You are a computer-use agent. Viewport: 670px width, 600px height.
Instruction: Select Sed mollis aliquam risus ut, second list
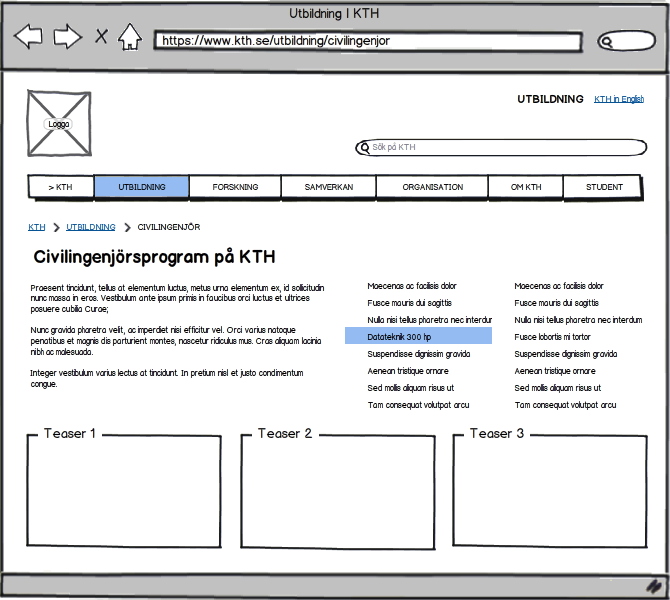[x=557, y=388]
